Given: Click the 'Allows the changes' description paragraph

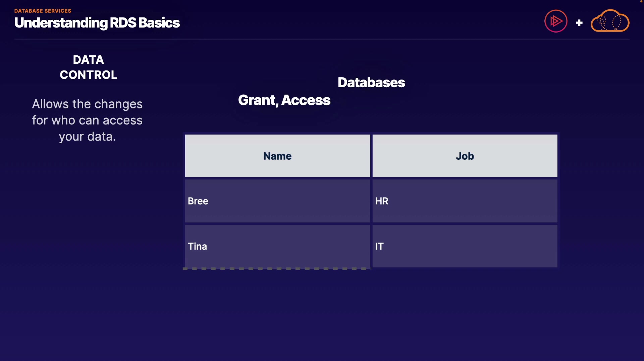Looking at the screenshot, I should coord(87,120).
